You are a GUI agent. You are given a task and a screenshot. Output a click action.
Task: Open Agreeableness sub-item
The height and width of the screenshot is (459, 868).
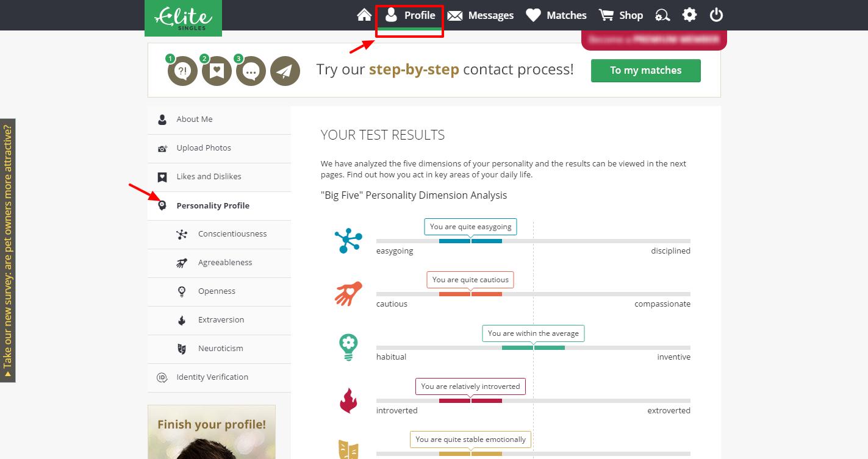click(219, 263)
